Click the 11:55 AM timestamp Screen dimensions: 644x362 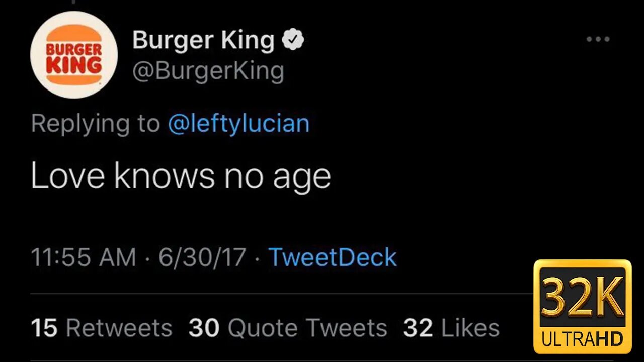[83, 257]
